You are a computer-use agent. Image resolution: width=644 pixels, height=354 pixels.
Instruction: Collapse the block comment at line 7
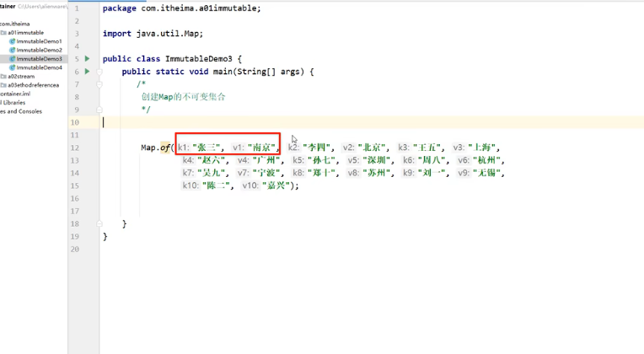(x=99, y=84)
